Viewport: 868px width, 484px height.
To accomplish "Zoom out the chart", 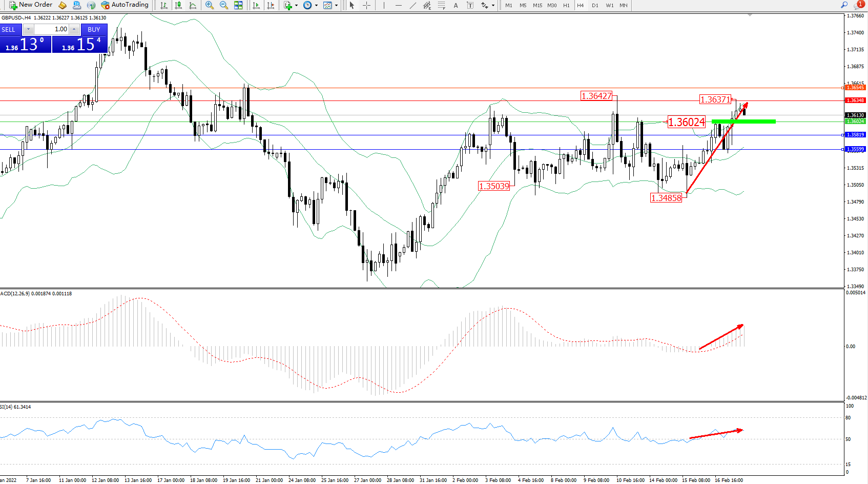I will tap(224, 5).
